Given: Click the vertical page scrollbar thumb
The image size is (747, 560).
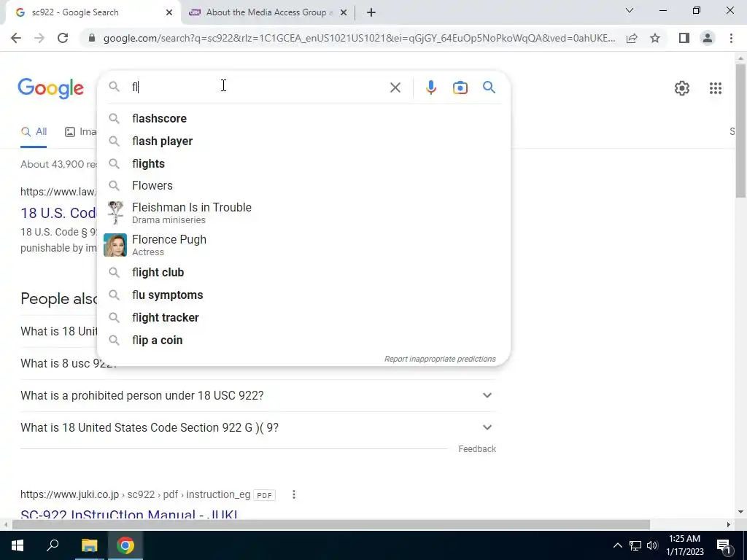Looking at the screenshot, I should 740,130.
